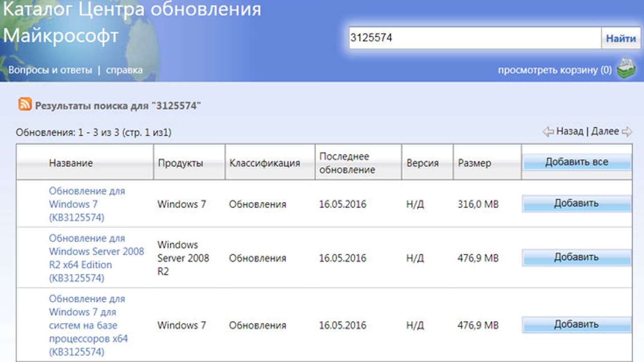Click the RSS feed icon beside search results
This screenshot has height=362, width=644.
25,104
